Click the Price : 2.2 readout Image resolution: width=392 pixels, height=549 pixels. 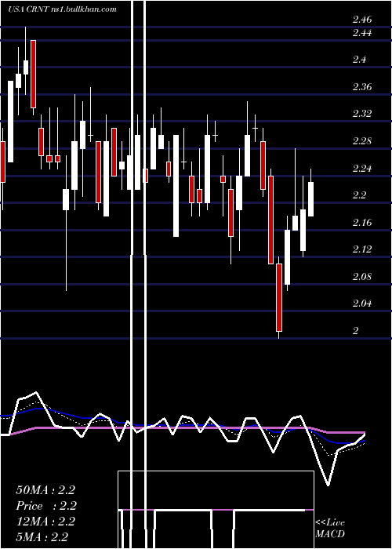pyautogui.click(x=46, y=506)
